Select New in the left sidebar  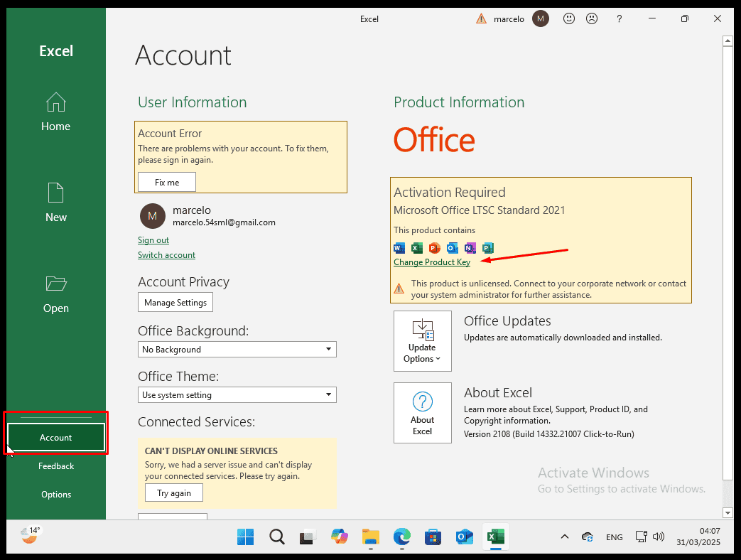click(x=55, y=203)
